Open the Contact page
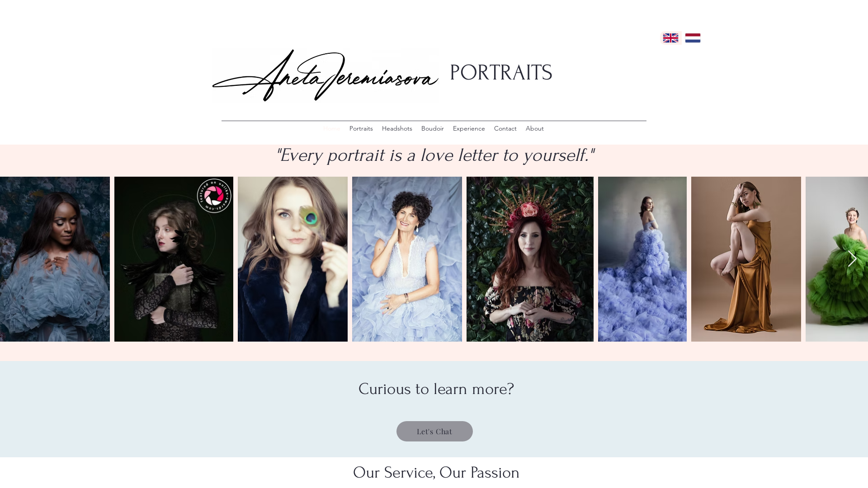Screen dimensions: 868x488 click(x=505, y=128)
